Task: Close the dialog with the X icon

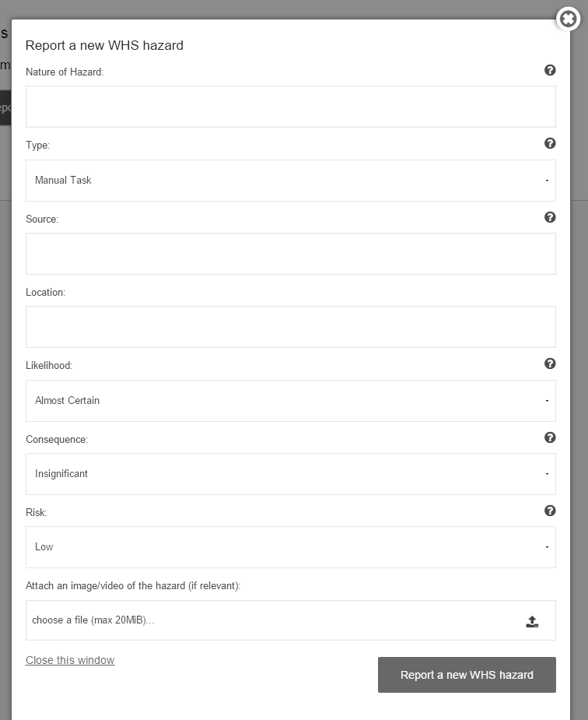Action: 569,19
